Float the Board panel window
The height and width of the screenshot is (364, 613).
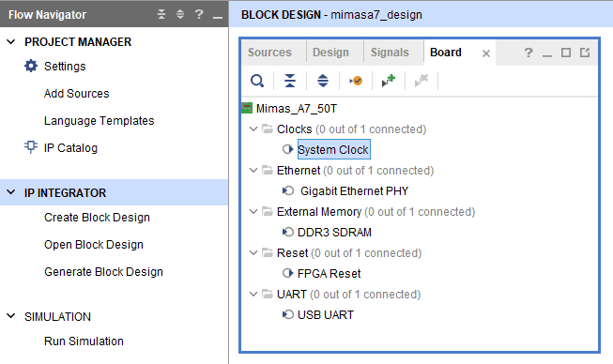(x=585, y=53)
